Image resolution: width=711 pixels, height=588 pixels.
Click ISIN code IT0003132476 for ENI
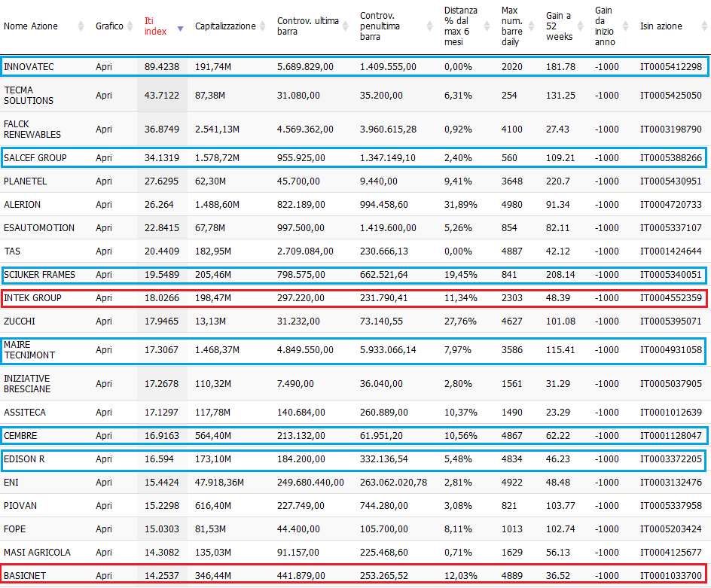[x=670, y=483]
